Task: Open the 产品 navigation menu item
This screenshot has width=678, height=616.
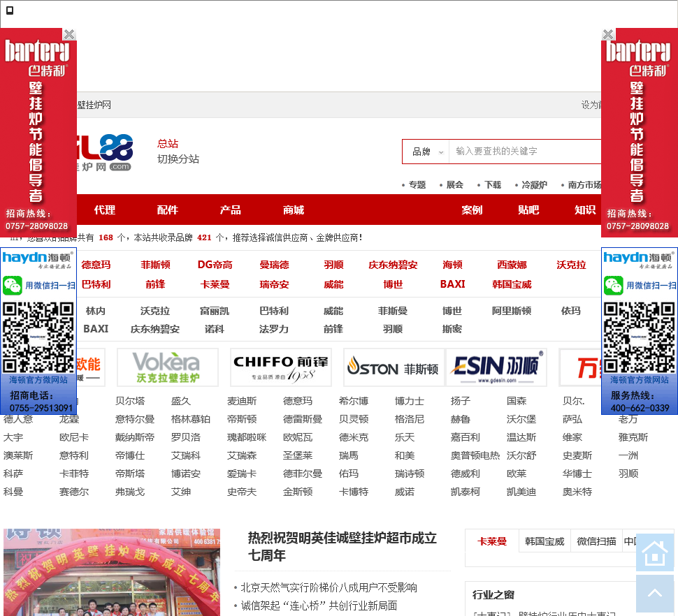Action: [231, 210]
